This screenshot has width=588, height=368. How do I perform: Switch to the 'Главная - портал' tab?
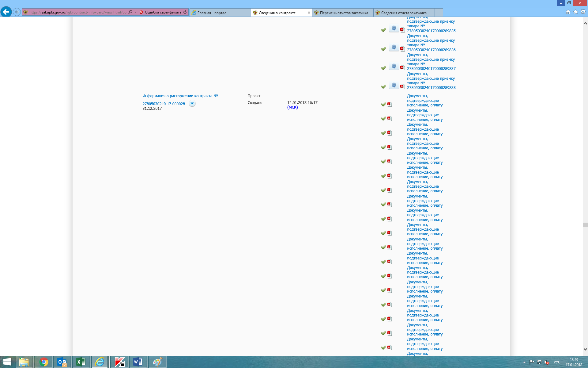click(220, 13)
